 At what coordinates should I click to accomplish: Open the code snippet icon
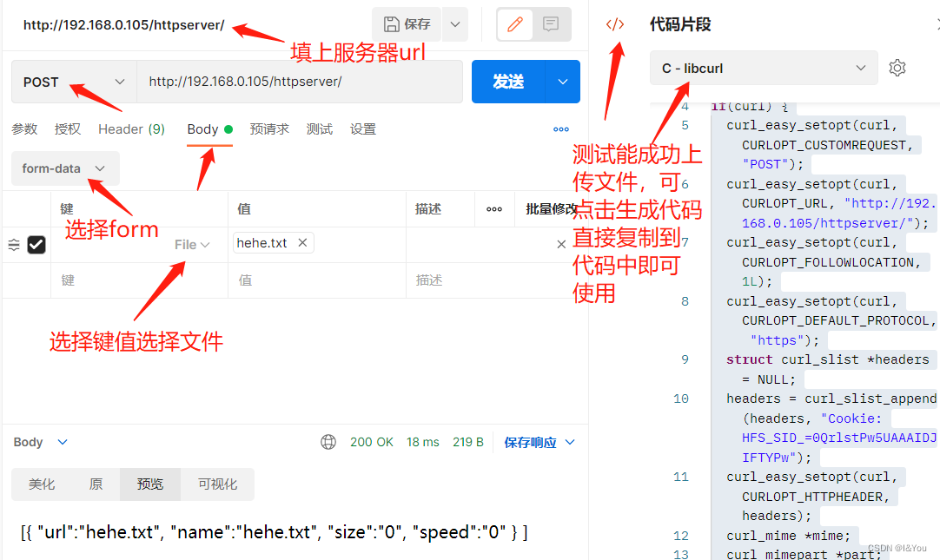point(615,24)
